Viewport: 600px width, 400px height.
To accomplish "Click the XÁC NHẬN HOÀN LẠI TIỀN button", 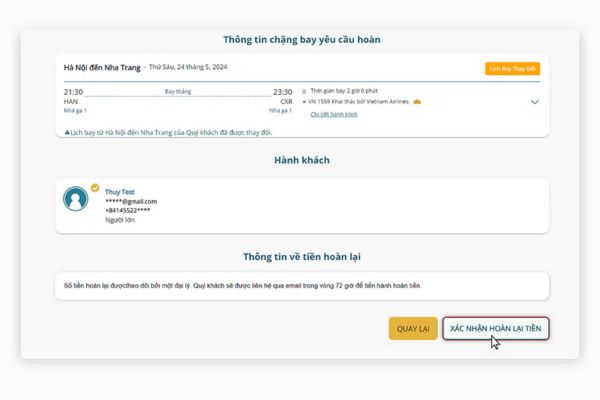I will (x=496, y=328).
